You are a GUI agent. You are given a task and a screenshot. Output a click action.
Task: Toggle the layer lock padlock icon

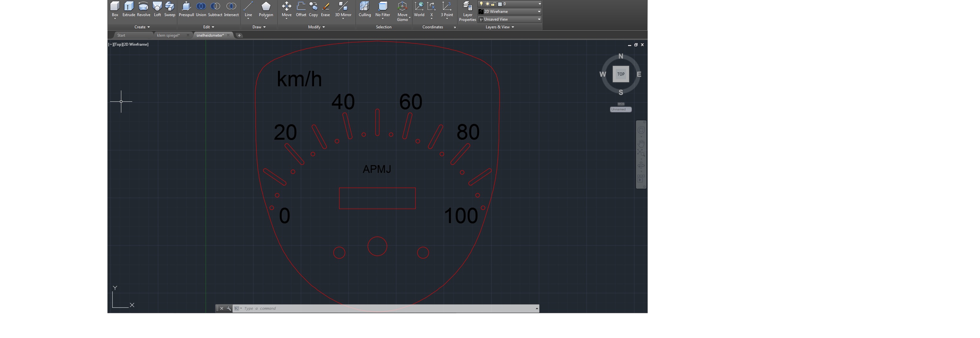(x=494, y=4)
